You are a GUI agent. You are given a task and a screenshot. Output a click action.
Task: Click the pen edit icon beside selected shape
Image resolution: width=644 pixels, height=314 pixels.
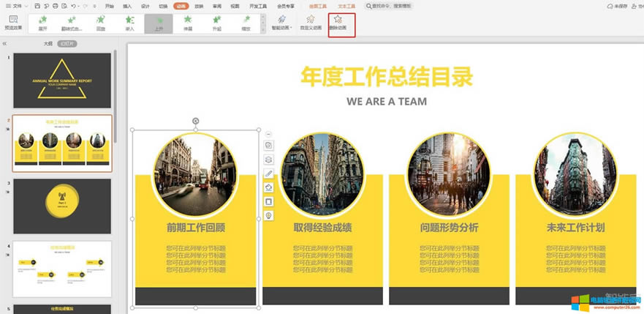click(268, 173)
